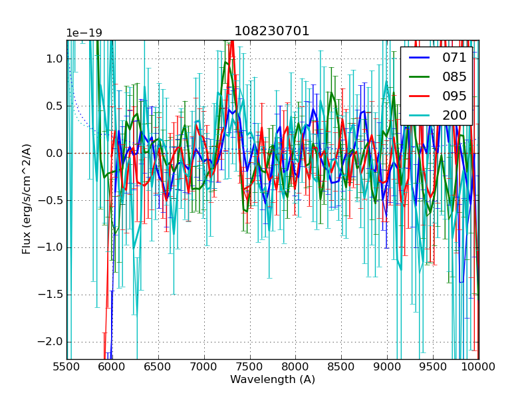Screen dimensions: 532x399
Task: Click the 1.0 y-axis tick label
Action: click(53, 59)
